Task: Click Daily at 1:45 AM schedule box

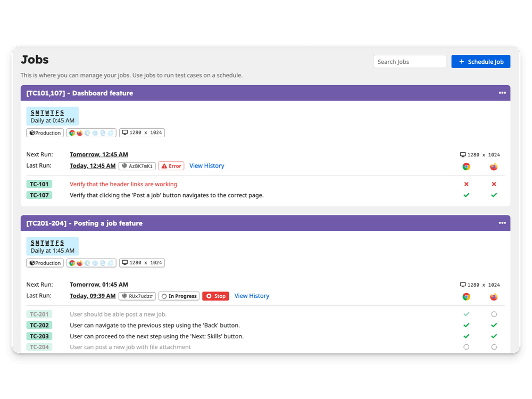Action: 53,246
